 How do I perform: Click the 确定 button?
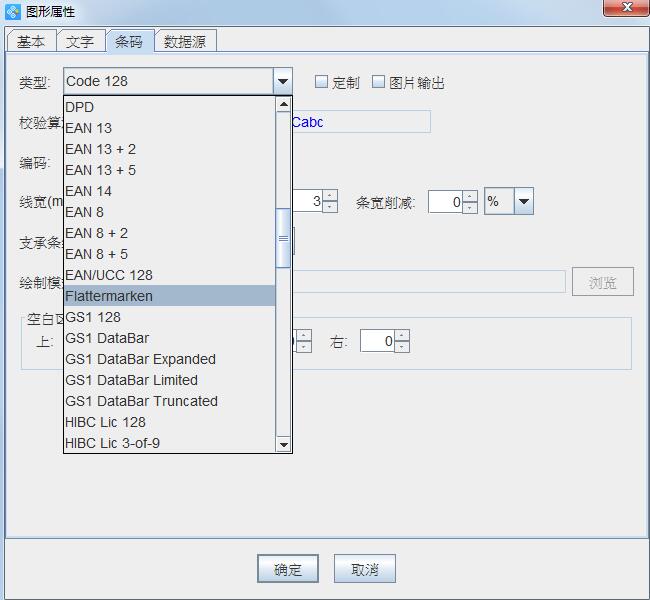click(287, 569)
